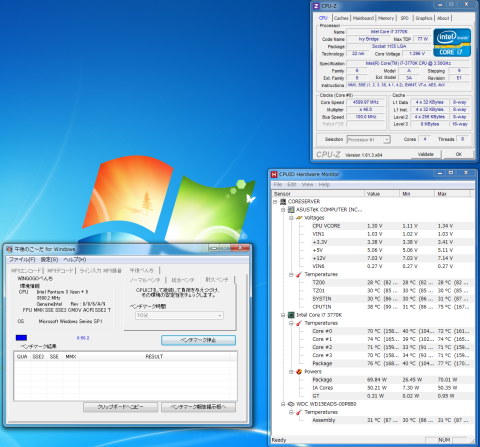Click the Max column header in HWMonitor
Screen dimensions: 480x447
(452, 194)
